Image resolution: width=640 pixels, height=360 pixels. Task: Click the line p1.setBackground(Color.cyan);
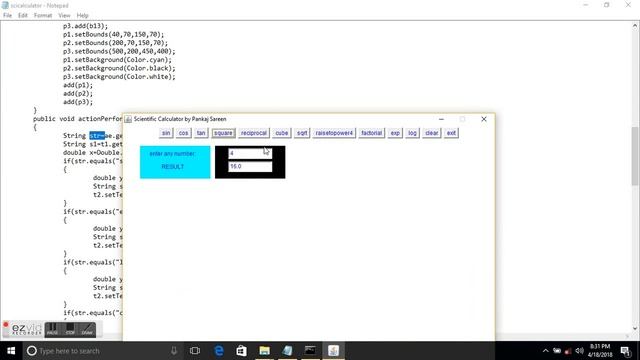coord(117,60)
